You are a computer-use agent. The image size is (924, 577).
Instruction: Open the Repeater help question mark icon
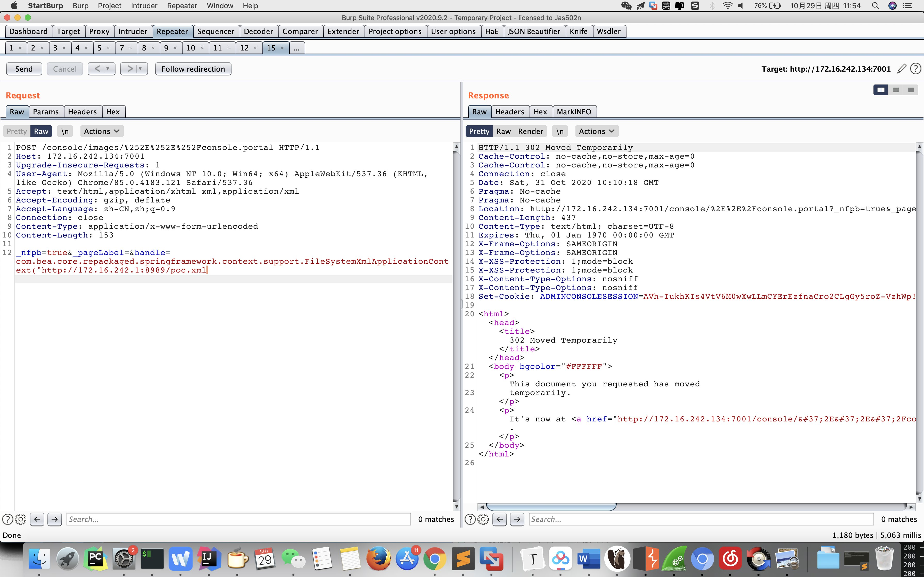[x=915, y=69]
